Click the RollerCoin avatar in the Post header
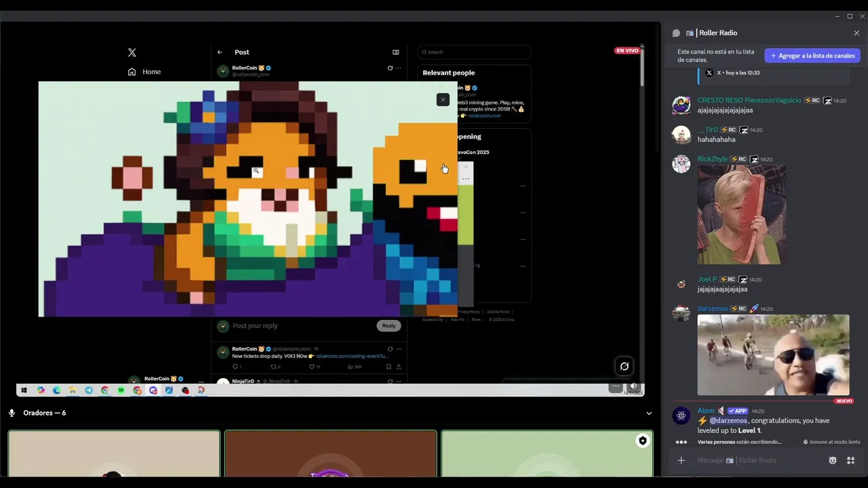The width and height of the screenshot is (868, 488). [222, 71]
